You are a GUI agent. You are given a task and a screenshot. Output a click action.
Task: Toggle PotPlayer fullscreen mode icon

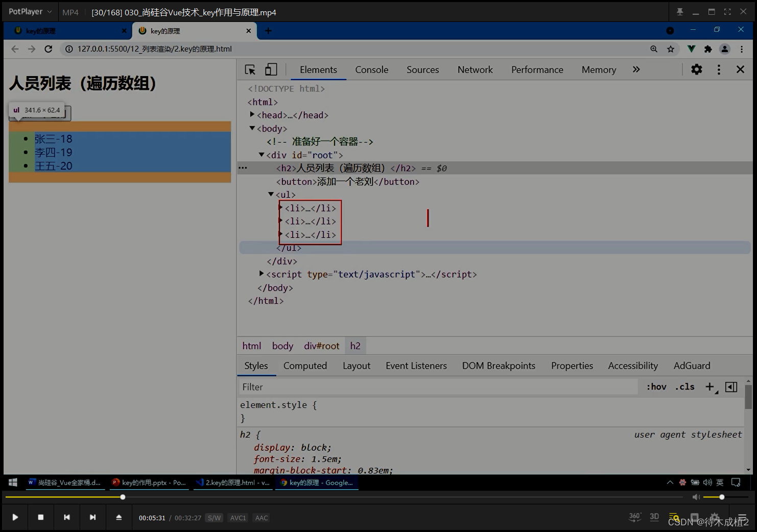727,12
